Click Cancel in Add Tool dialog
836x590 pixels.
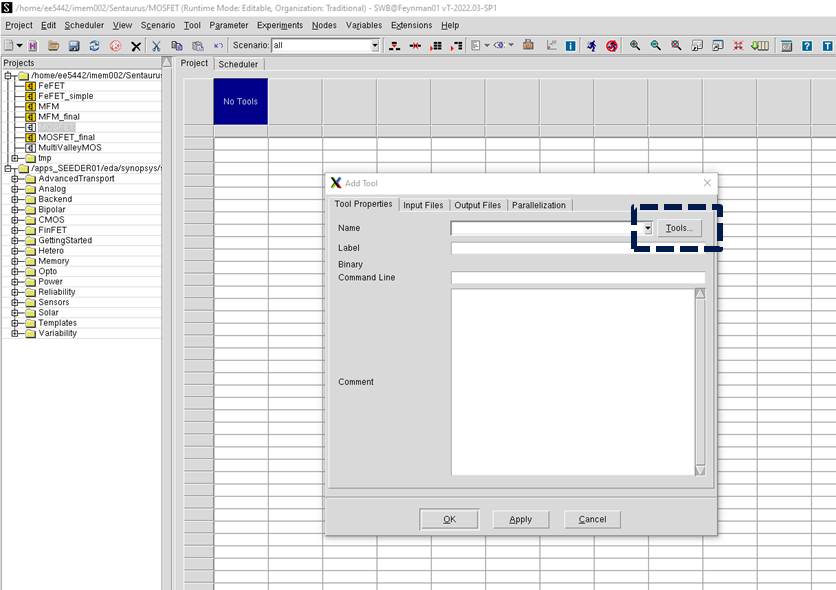[x=592, y=519]
